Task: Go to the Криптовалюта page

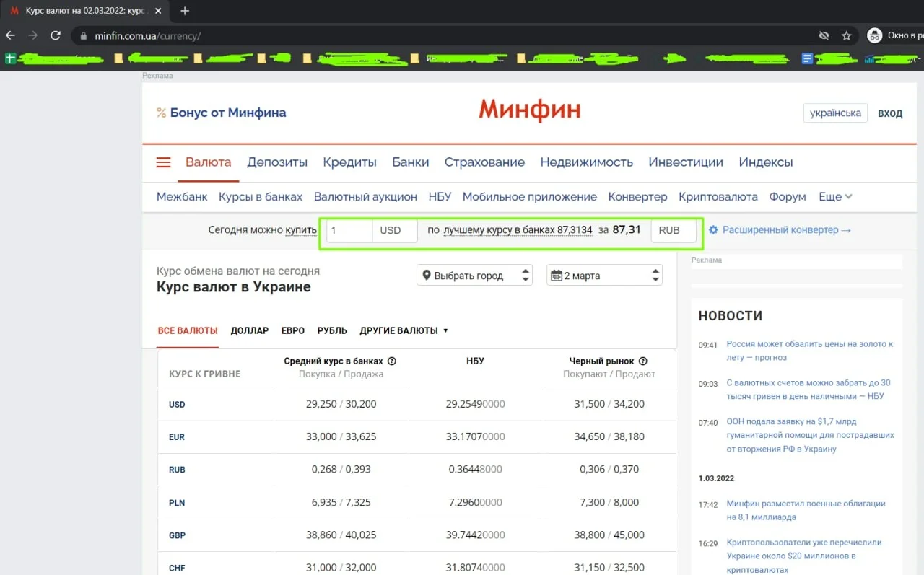Action: click(718, 197)
